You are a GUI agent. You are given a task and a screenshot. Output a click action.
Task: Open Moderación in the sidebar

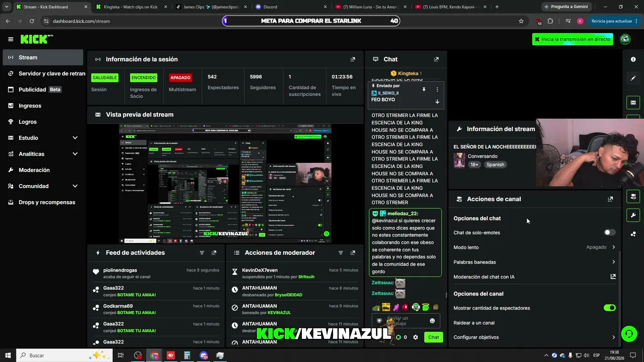pos(43,170)
